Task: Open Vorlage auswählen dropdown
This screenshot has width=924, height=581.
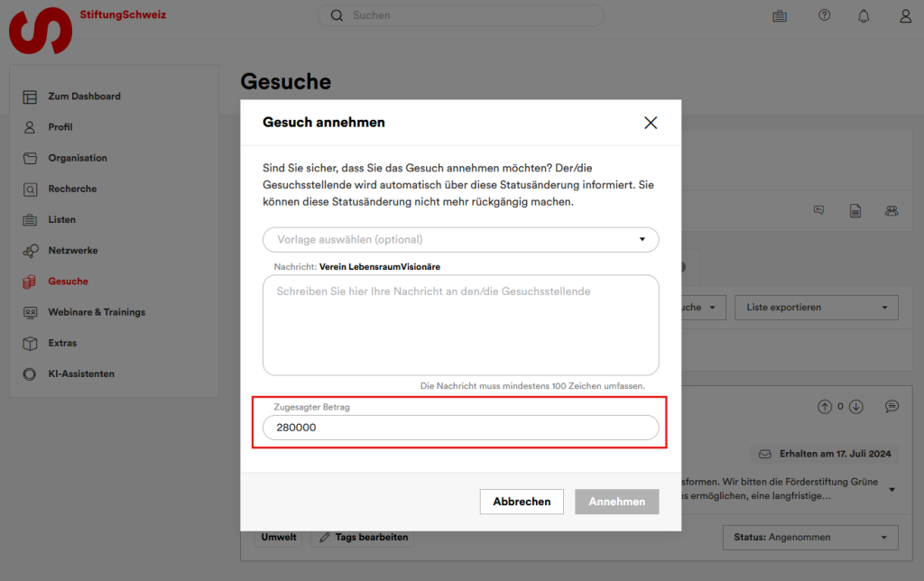Action: tap(460, 239)
